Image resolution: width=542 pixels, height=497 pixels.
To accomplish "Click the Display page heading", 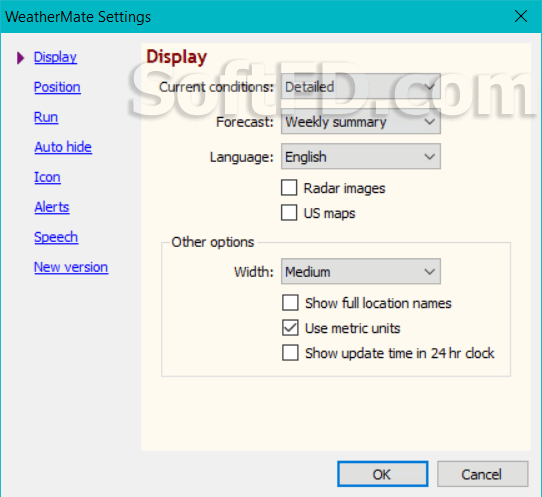I will pyautogui.click(x=177, y=57).
